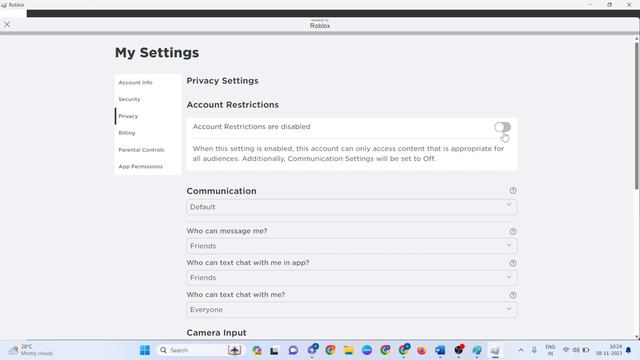
Task: Open the clock and date in taskbar
Action: [609, 350]
